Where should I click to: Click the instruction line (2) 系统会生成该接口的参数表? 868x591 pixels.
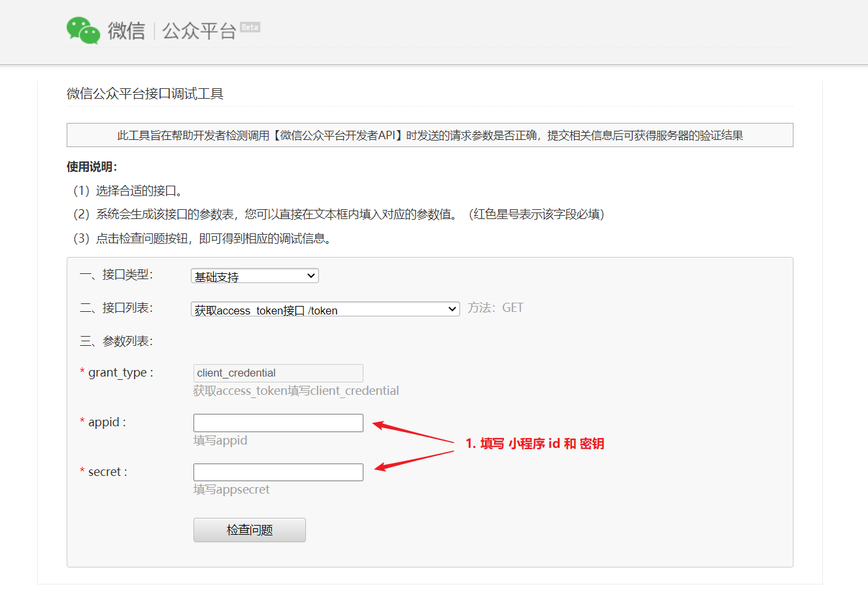[339, 214]
